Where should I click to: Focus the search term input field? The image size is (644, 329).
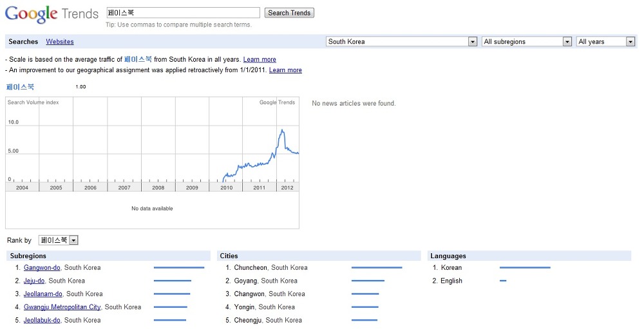[x=183, y=13]
